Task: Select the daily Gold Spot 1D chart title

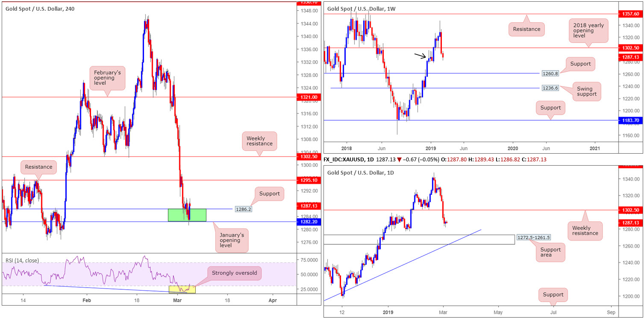Action: tap(361, 172)
